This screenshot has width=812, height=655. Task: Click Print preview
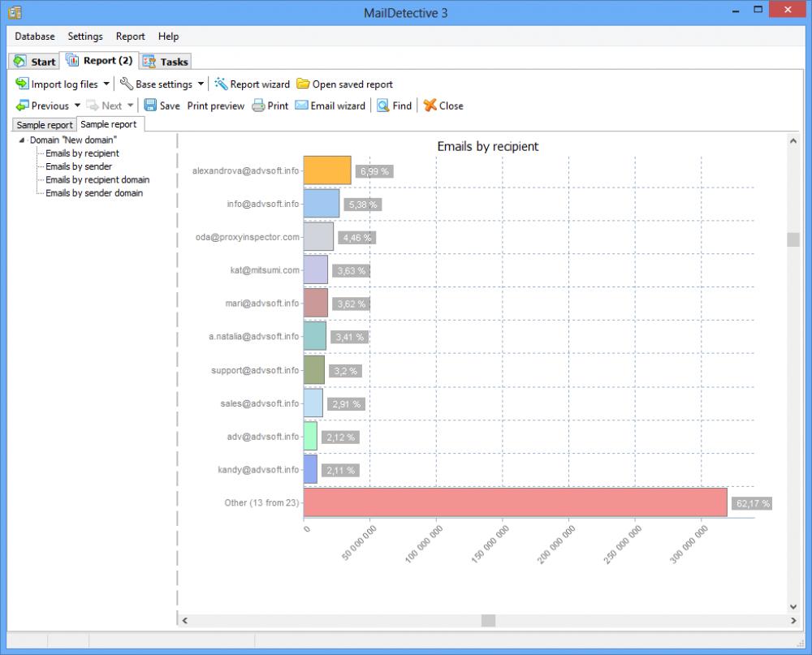point(215,105)
